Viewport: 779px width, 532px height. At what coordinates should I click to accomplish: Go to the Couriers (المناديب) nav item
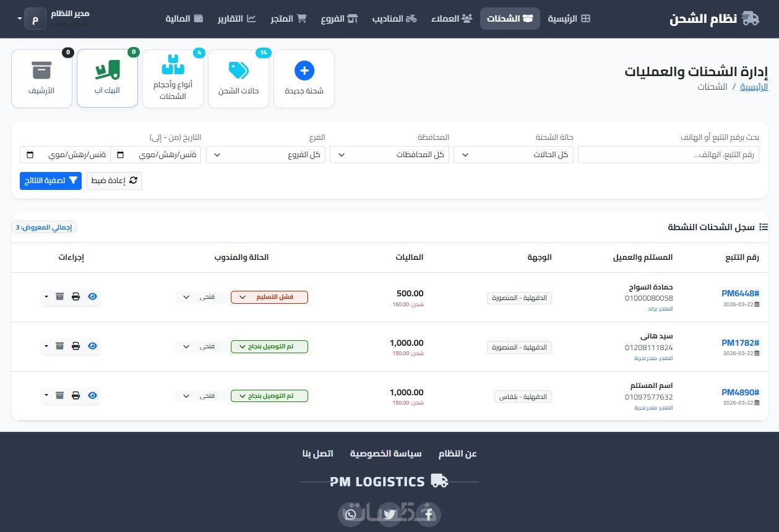coord(394,19)
